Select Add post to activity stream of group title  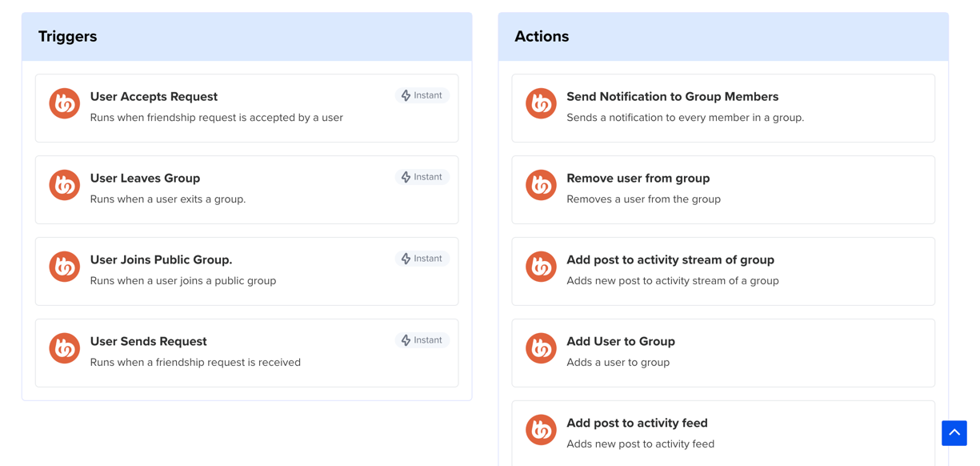[x=670, y=259]
